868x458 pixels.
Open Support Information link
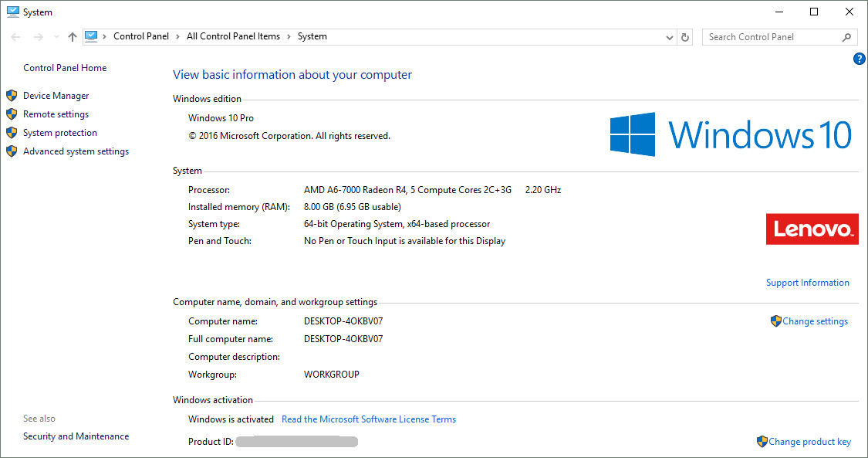coord(807,283)
